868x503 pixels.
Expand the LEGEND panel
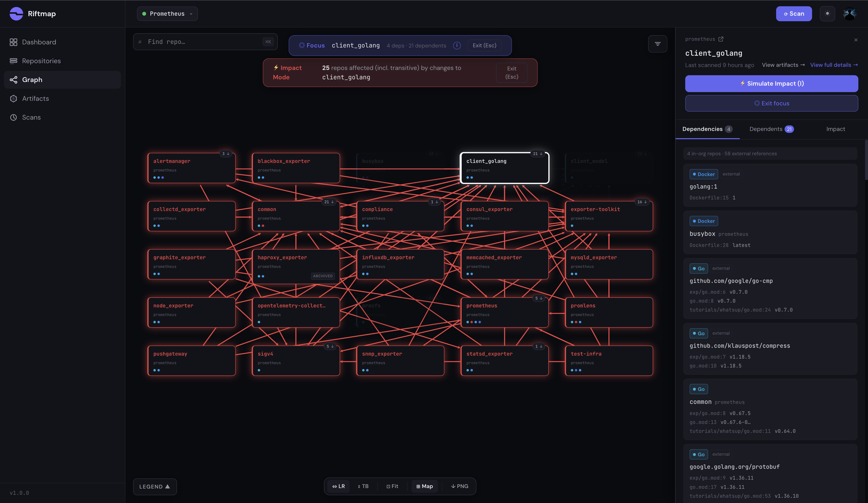155,486
